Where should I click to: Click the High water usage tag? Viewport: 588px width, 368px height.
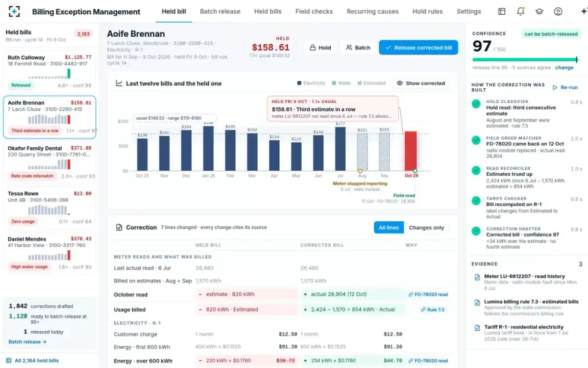29,267
